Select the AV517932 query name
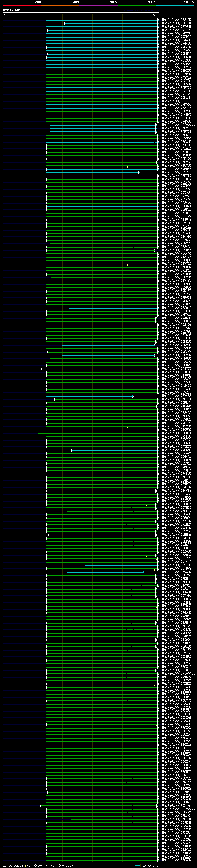The width and height of the screenshot is (197, 868). click(x=11, y=10)
